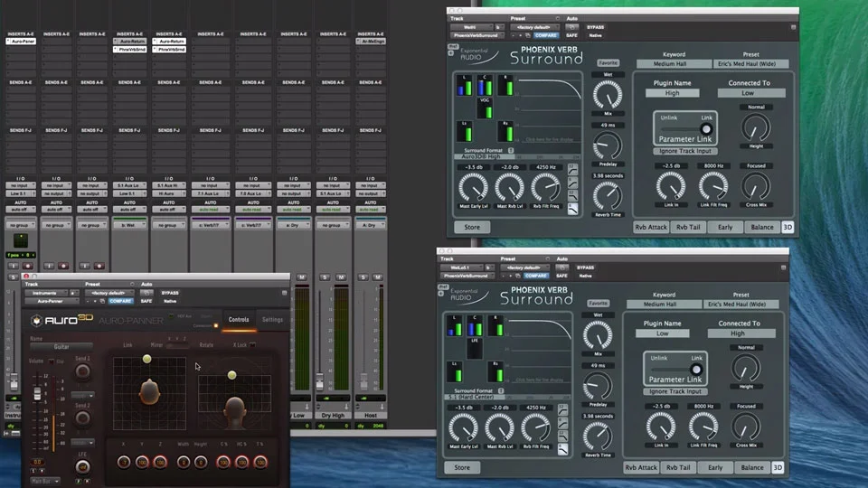Click Rvb Filt Freq knob in upper Phoenix Verb
Image resolution: width=868 pixels, height=488 pixels.
point(546,187)
